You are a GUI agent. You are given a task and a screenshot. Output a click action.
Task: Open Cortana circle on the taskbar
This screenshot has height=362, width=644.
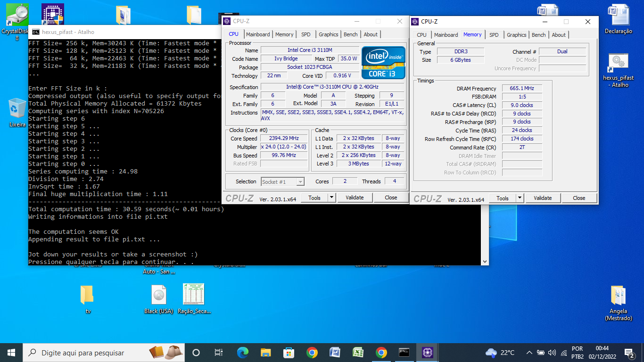(196, 353)
